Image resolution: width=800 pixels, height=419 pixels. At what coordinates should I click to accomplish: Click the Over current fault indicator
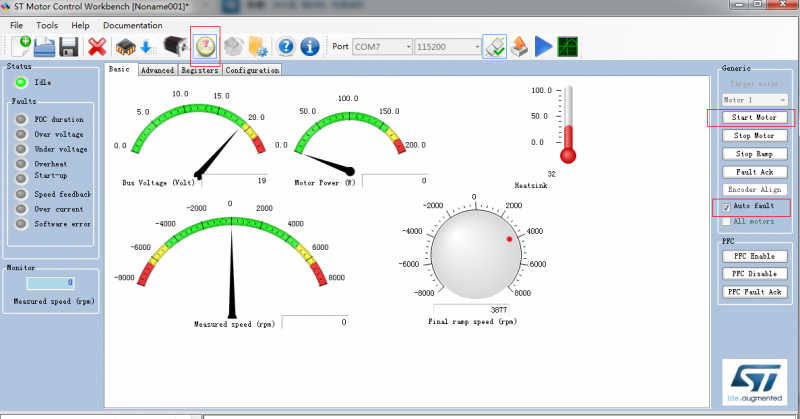(x=21, y=209)
